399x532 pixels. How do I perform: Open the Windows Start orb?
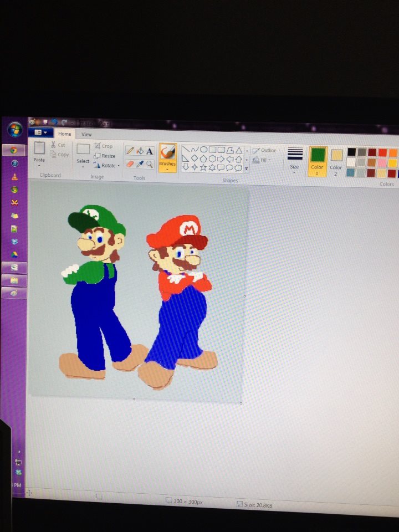15,129
